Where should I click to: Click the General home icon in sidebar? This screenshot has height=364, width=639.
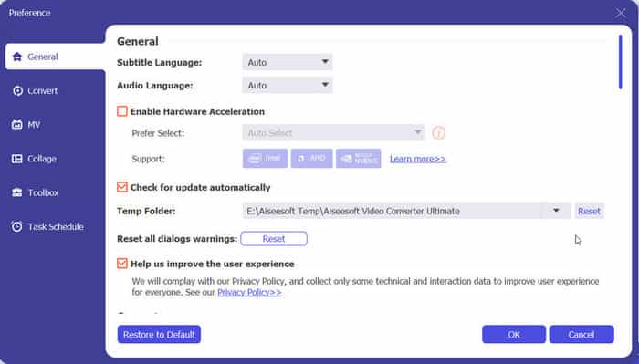[x=17, y=57]
